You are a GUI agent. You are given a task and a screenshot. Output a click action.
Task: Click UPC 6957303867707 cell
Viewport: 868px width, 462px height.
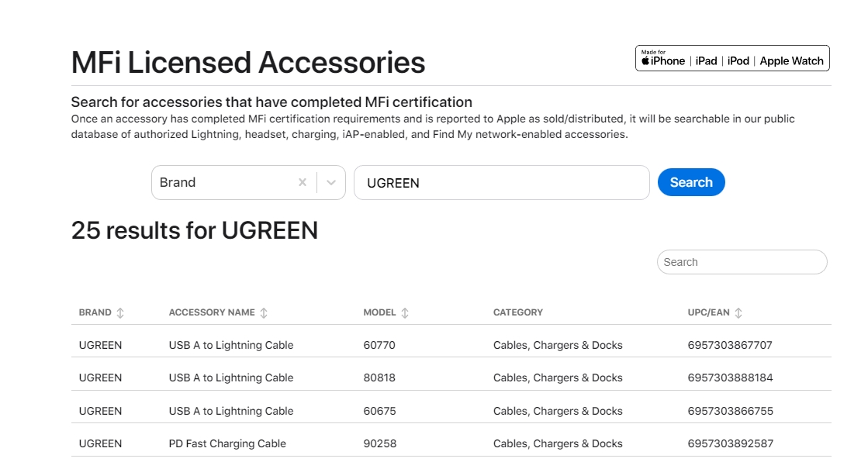tap(730, 345)
